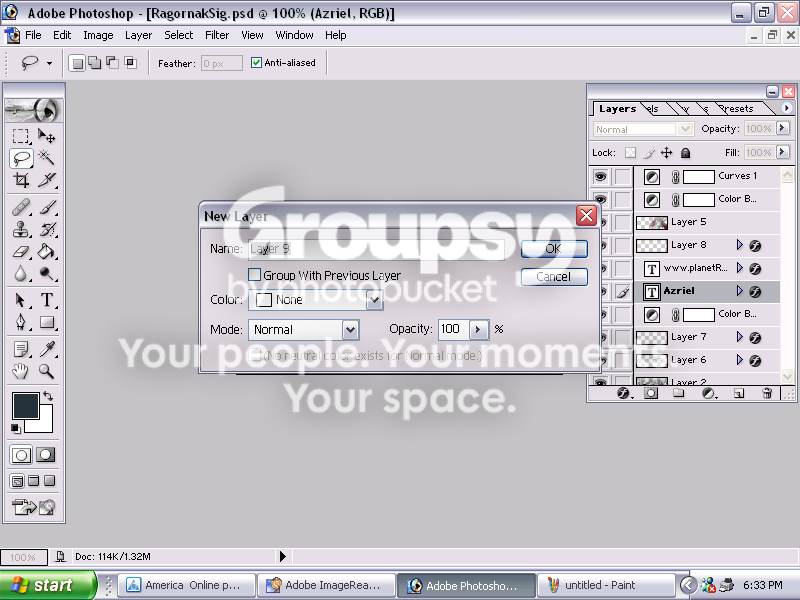Open the Mode dropdown in New Layer dialog

(x=350, y=330)
